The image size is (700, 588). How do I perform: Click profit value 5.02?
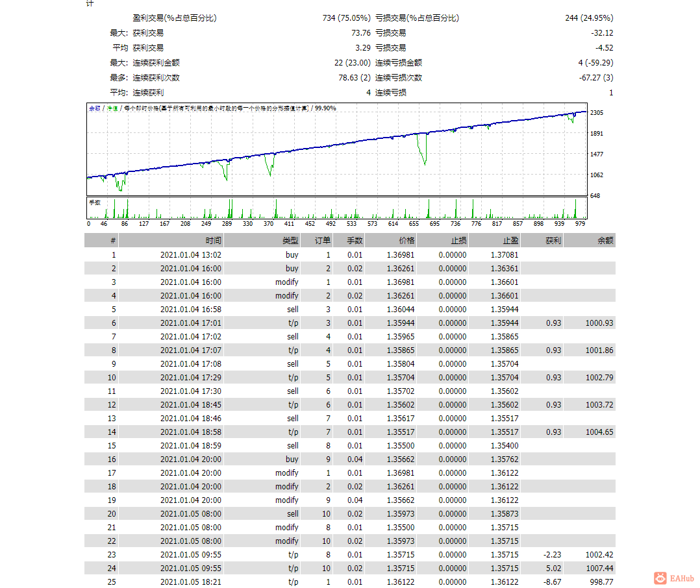(x=553, y=569)
